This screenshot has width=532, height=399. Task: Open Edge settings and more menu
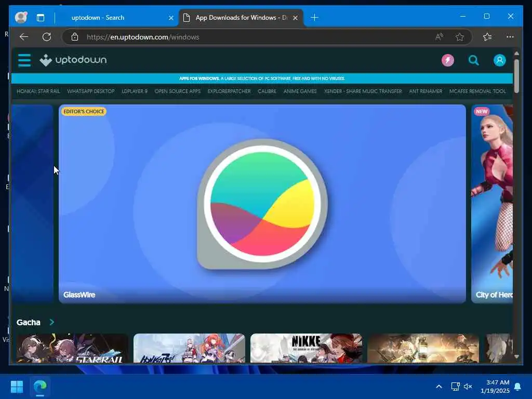pos(510,37)
